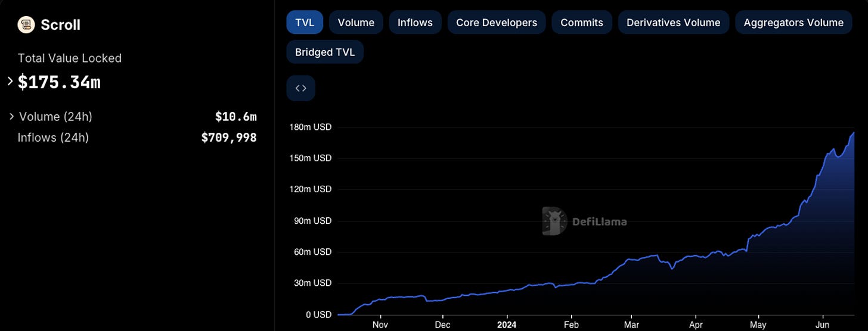868x331 pixels.
Task: Click the Scroll chain name heading
Action: coord(60,25)
